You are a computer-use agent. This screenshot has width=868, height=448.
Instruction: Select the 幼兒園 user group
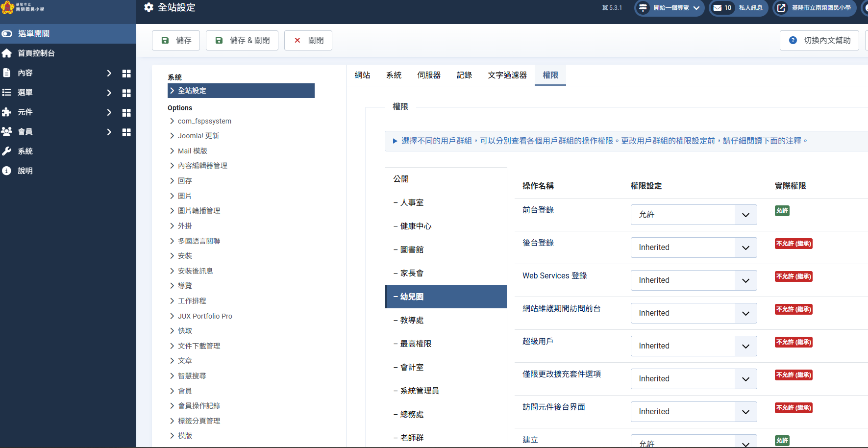point(446,297)
